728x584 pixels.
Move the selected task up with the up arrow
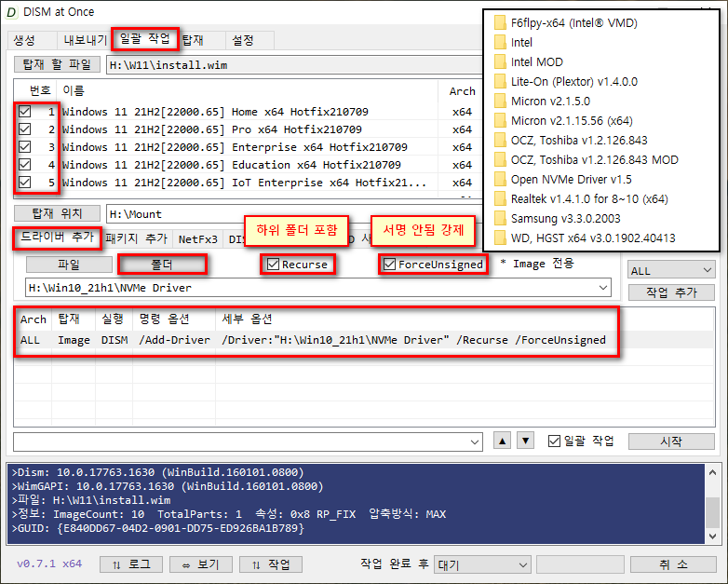point(502,441)
